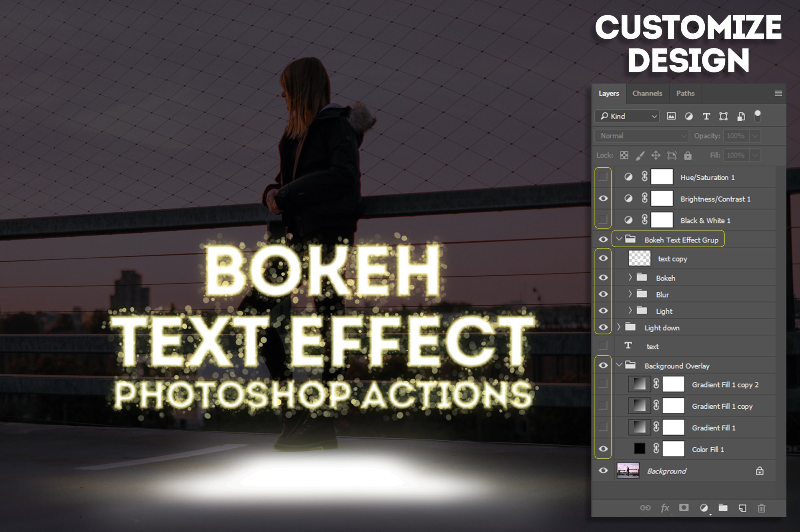The height and width of the screenshot is (532, 800).
Task: Click the pixel layer filter icon
Action: pyautogui.click(x=671, y=116)
